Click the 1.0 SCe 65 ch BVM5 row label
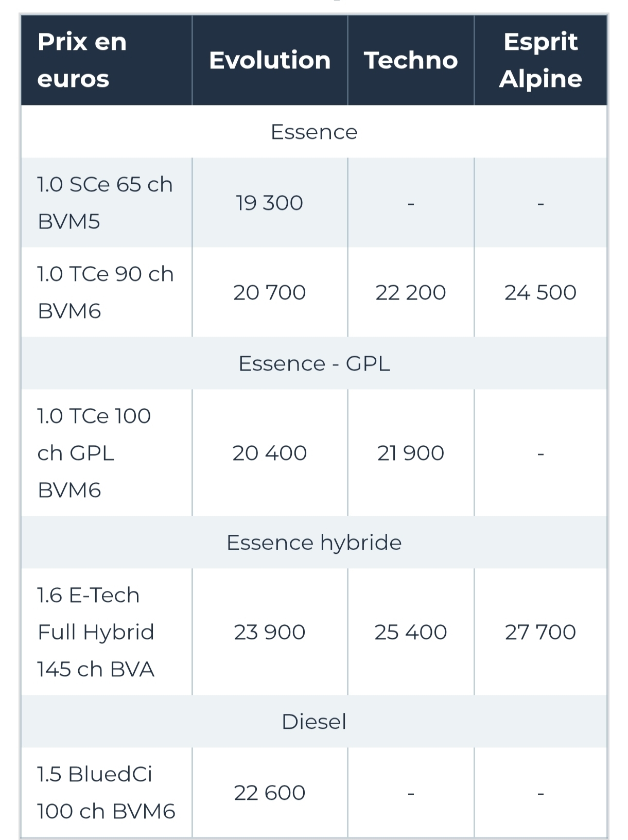The width and height of the screenshot is (628, 840). pos(105,203)
